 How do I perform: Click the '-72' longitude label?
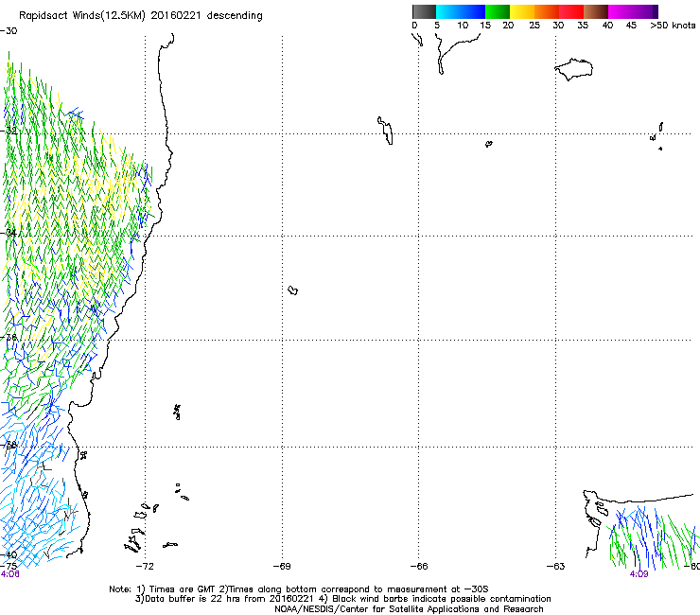coord(145,567)
